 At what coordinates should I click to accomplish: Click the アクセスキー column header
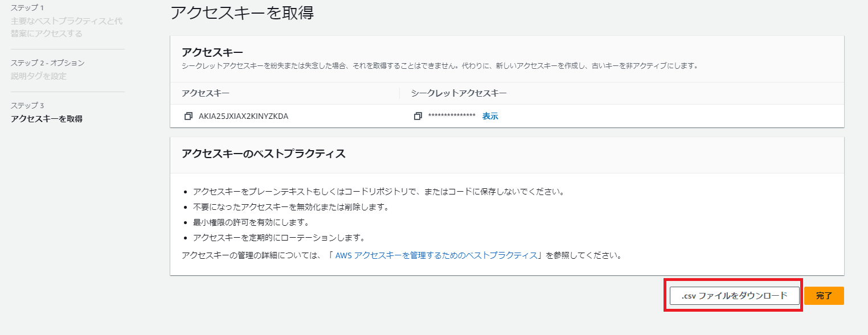[206, 93]
